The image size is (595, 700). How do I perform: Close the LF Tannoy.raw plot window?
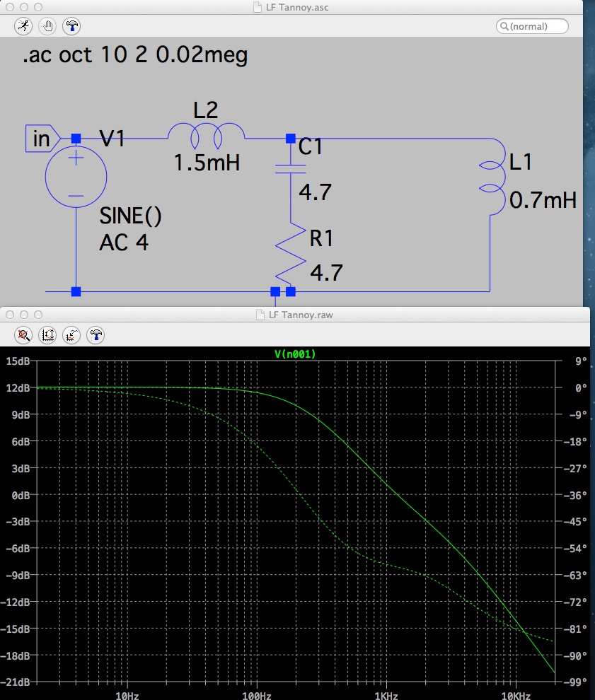click(10, 315)
